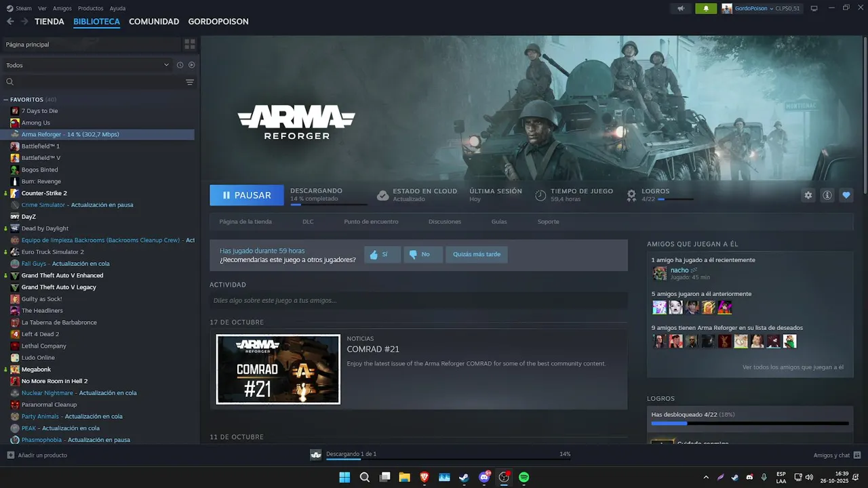Click the thumbs up Sí button
The image size is (868, 488).
[382, 254]
